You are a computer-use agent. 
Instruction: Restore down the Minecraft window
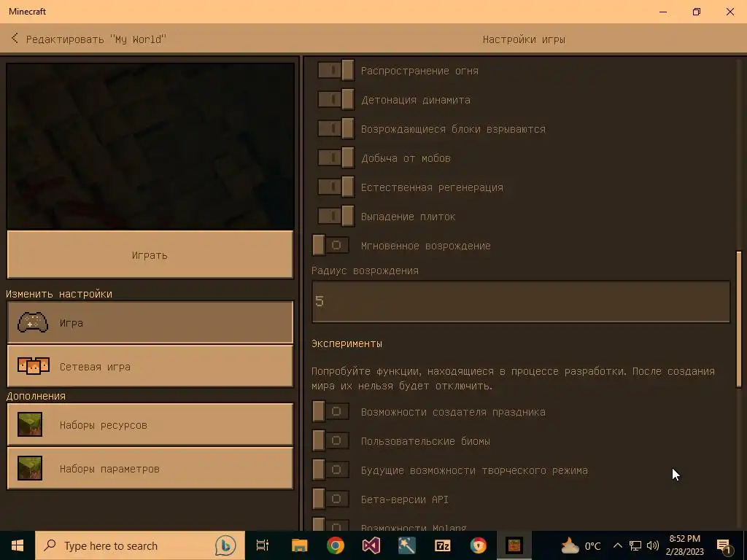point(697,12)
